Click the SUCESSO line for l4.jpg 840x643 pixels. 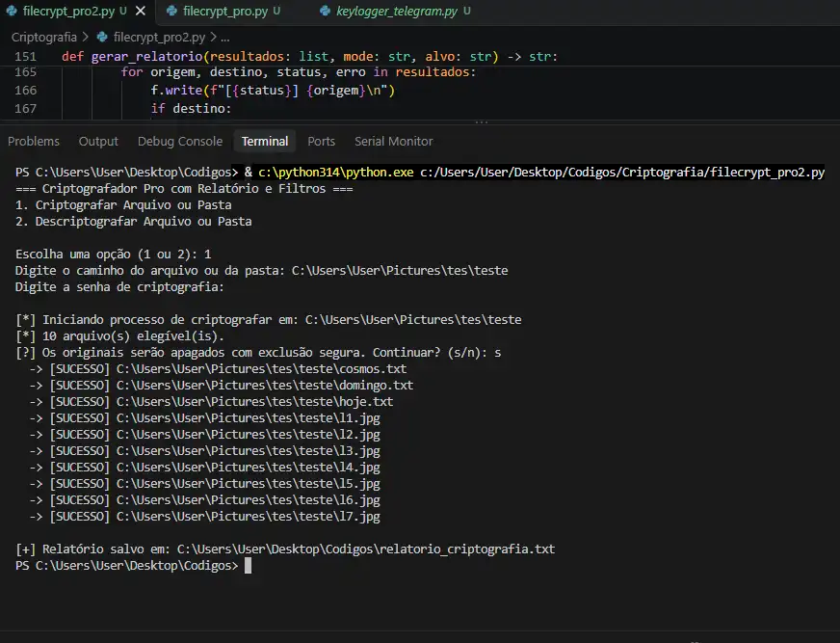tap(204, 468)
